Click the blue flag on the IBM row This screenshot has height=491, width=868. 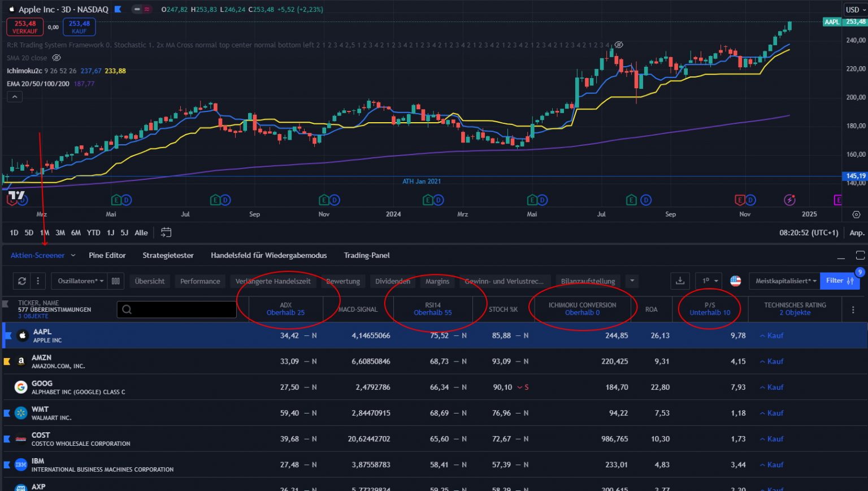(7, 464)
